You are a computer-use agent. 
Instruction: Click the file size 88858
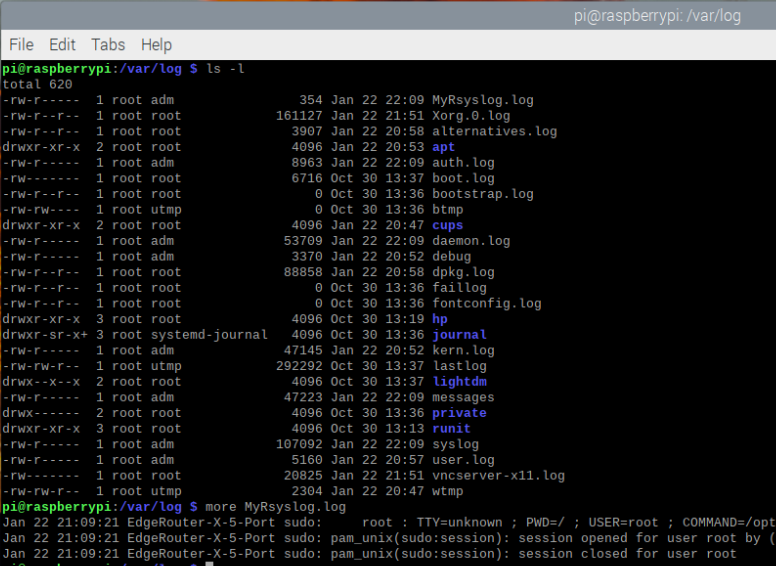pos(303,273)
